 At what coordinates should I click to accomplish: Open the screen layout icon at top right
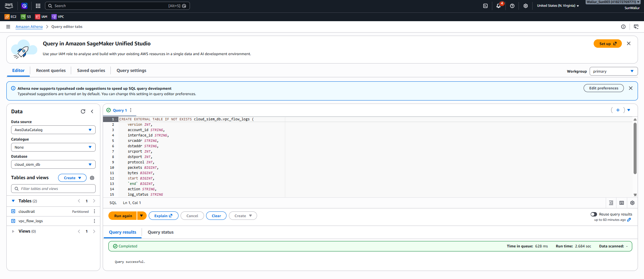(636, 27)
